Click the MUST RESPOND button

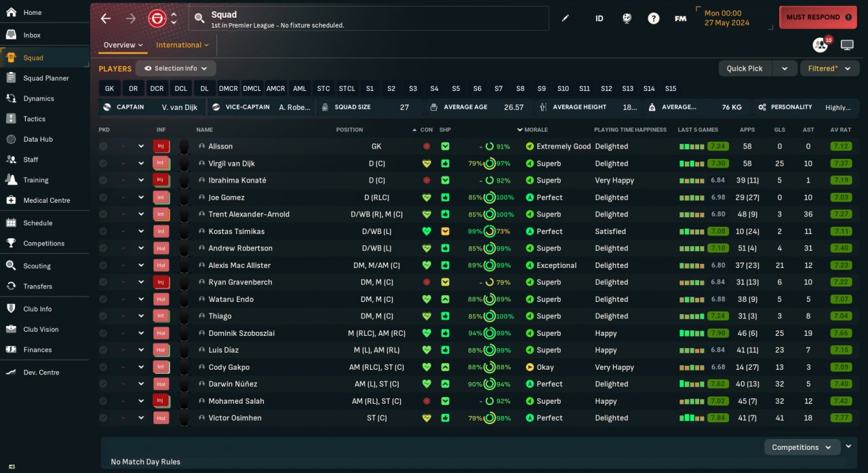(x=818, y=17)
